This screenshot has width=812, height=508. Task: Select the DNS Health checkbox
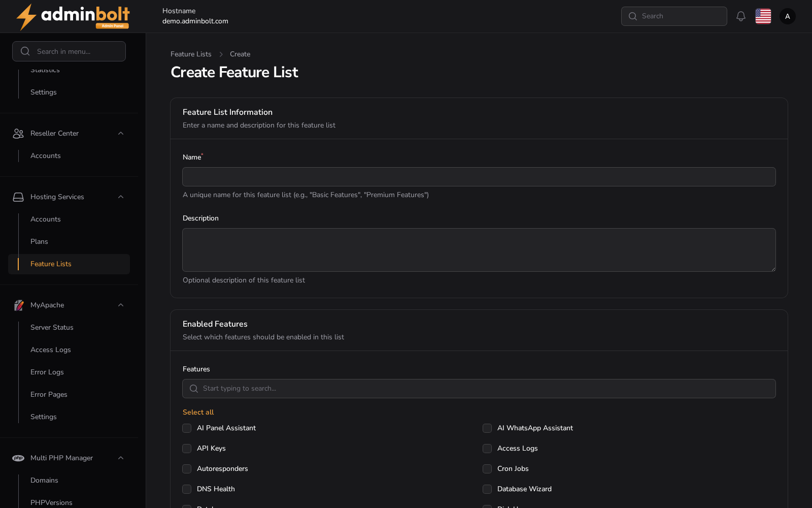click(x=187, y=489)
